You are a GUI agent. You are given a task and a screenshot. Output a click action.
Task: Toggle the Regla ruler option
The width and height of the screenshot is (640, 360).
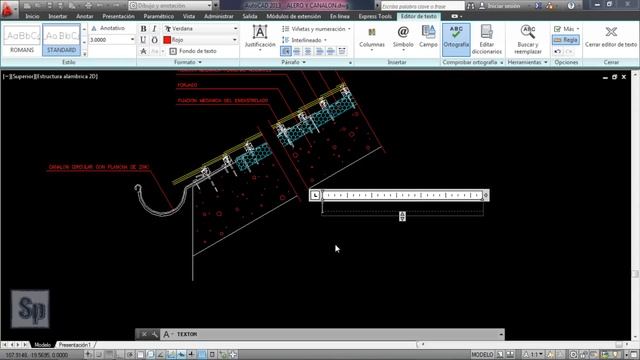pyautogui.click(x=566, y=40)
